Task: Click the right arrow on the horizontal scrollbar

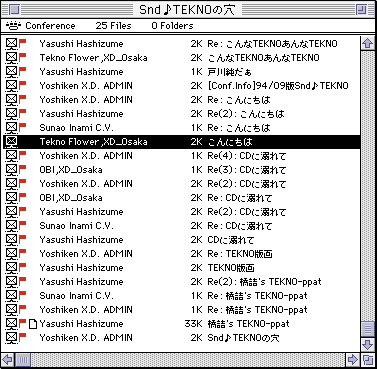Action: pos(353,360)
